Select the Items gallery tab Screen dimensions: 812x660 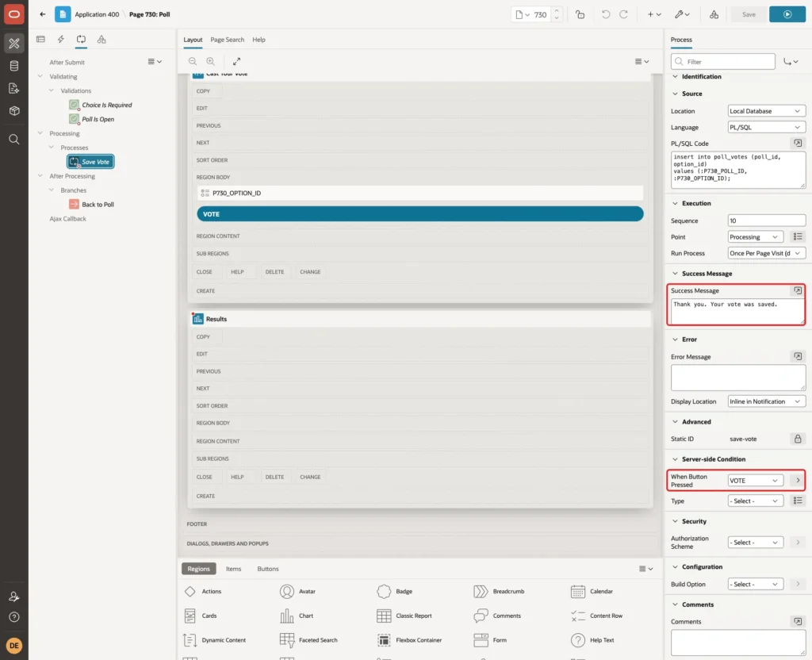[x=234, y=569]
